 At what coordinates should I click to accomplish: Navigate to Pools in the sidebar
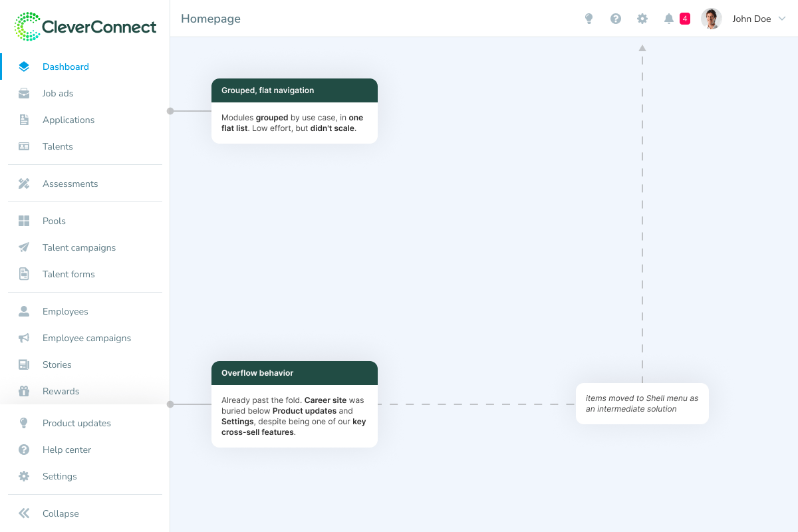coord(85,221)
